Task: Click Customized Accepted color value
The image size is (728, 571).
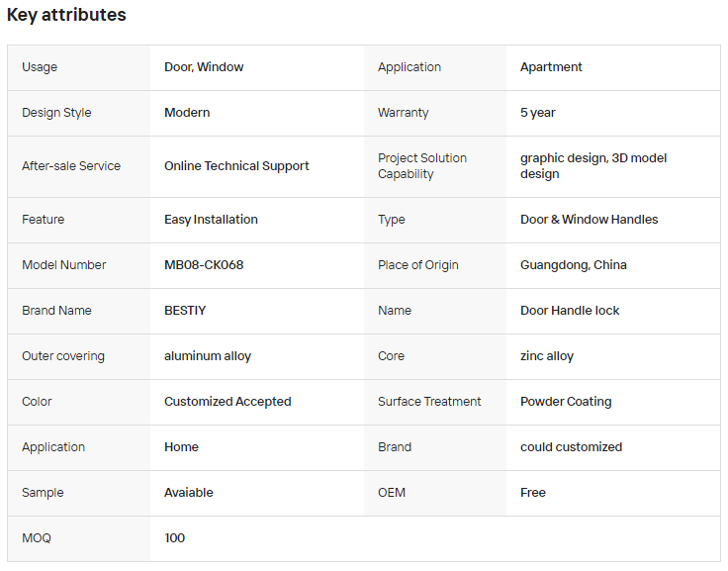Action: point(227,402)
